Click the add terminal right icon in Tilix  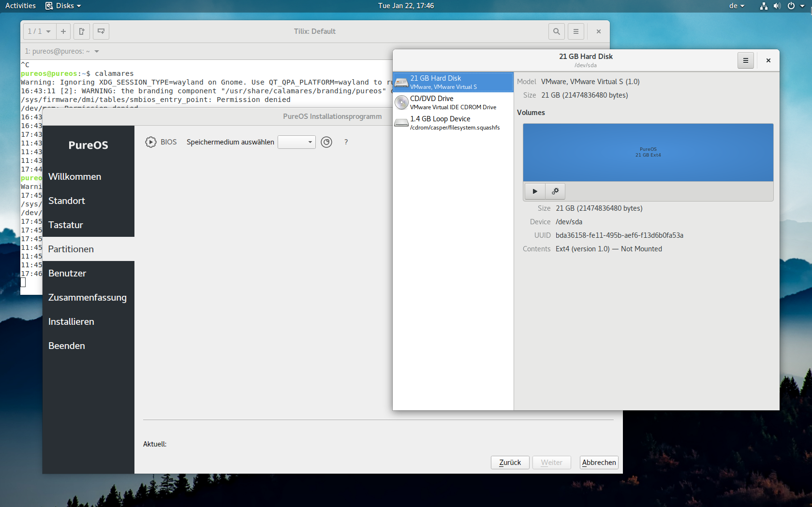[82, 31]
